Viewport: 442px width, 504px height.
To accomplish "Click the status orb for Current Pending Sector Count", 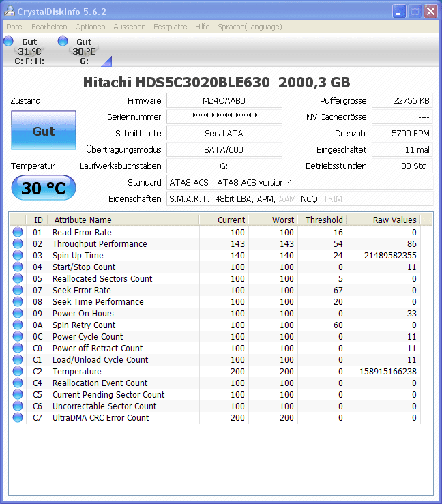I will (x=18, y=394).
